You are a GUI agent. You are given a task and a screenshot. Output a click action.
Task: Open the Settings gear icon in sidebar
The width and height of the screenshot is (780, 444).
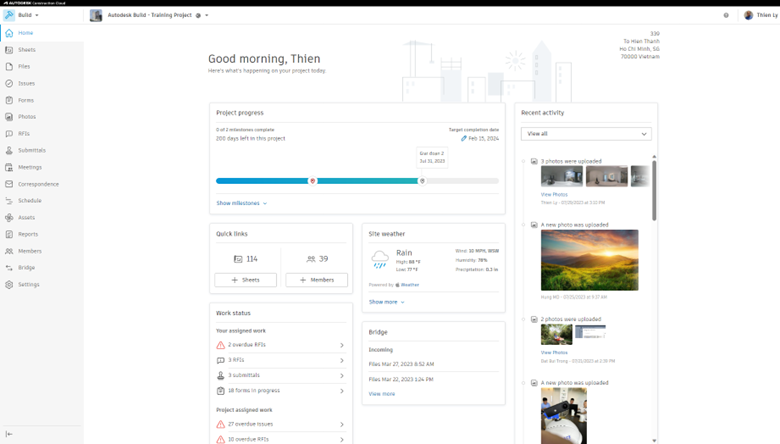[9, 285]
